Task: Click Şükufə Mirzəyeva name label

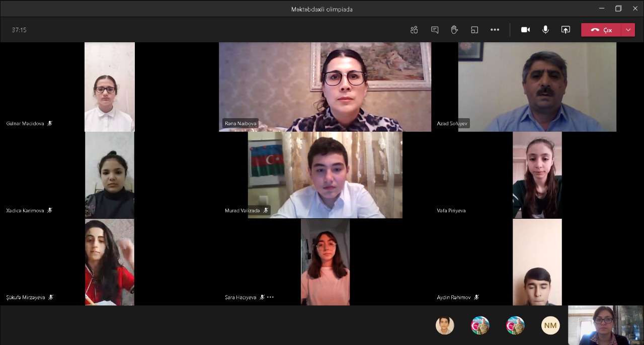Action: [26, 297]
